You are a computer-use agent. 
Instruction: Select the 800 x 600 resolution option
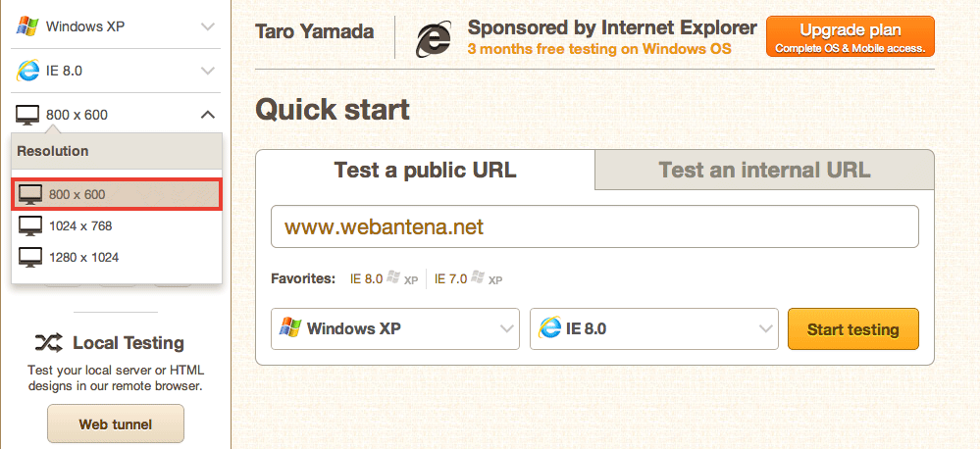pyautogui.click(x=117, y=194)
